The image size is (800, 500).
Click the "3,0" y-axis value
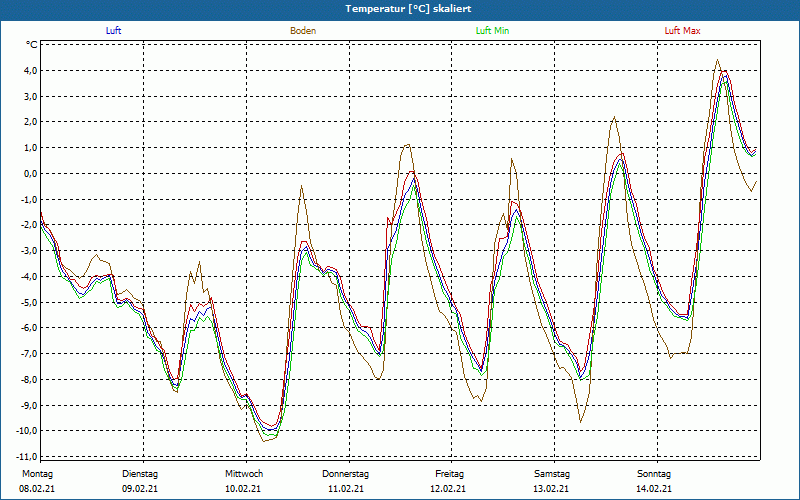point(30,96)
